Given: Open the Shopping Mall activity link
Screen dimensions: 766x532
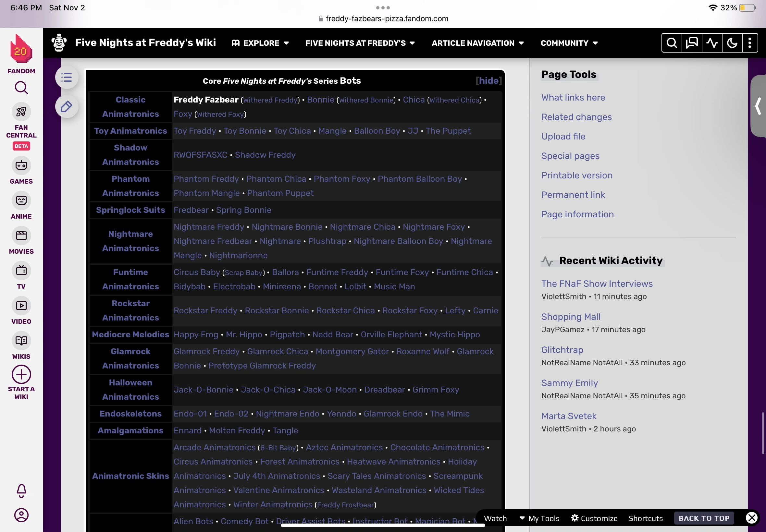Looking at the screenshot, I should point(571,317).
